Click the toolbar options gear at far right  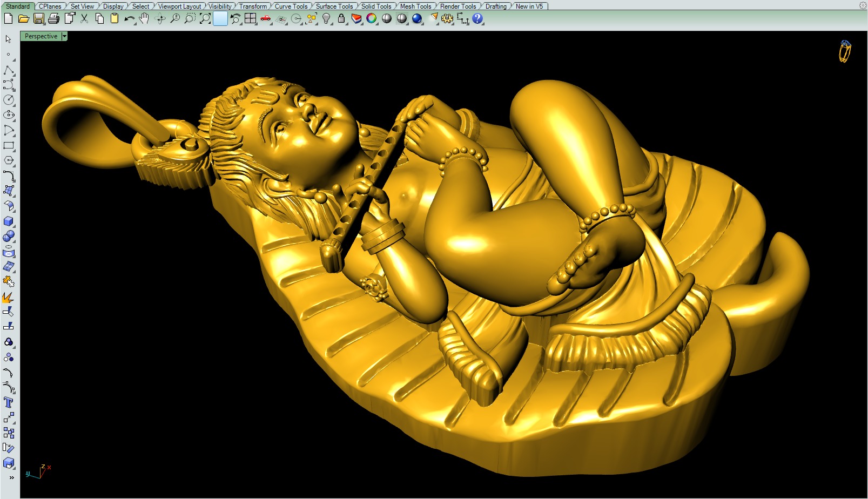[x=863, y=5]
